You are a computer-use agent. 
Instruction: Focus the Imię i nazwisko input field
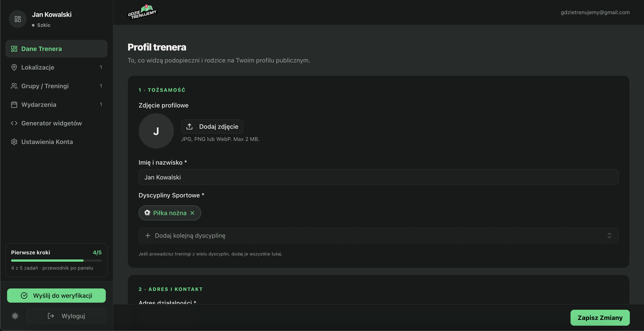(378, 177)
